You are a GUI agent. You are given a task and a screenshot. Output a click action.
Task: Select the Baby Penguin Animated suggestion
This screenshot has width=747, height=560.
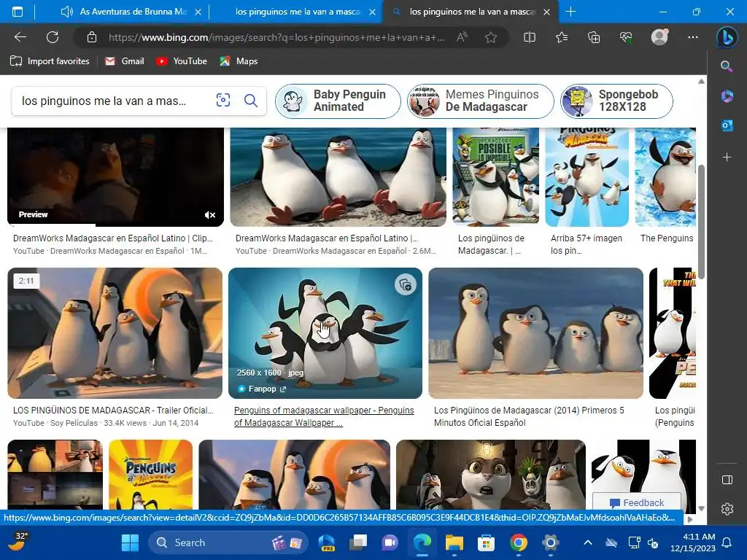338,101
